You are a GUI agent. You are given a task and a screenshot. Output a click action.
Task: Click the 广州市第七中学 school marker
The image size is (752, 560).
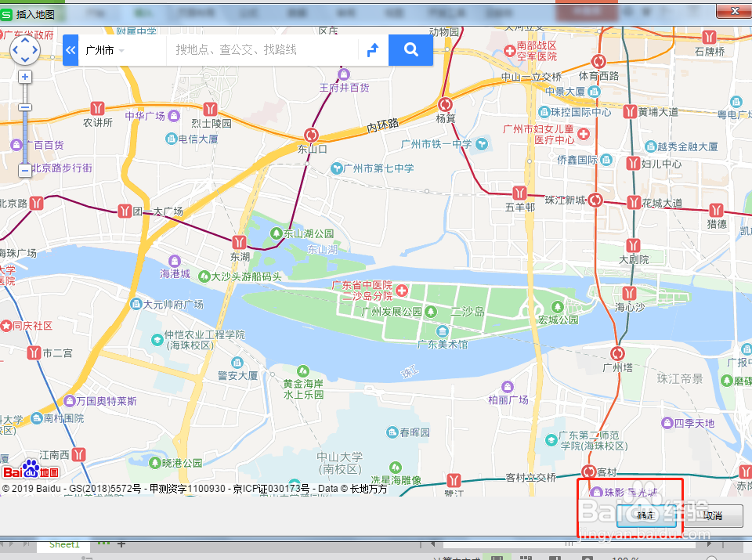337,168
